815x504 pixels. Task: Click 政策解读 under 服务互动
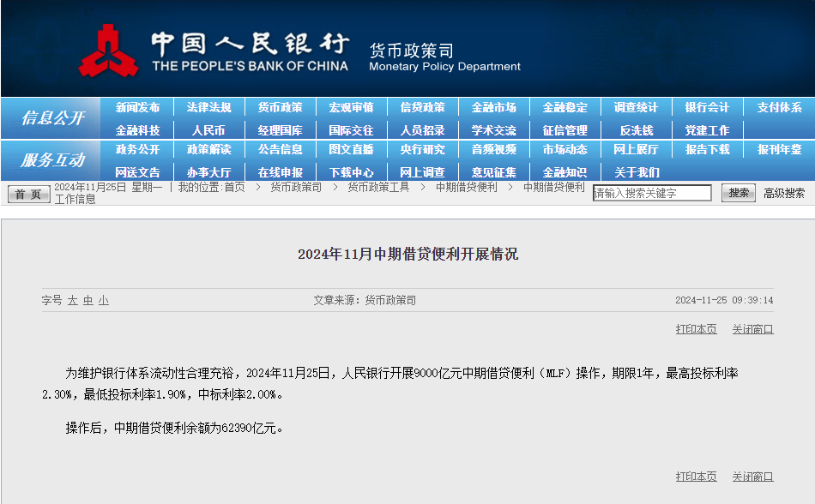point(208,150)
